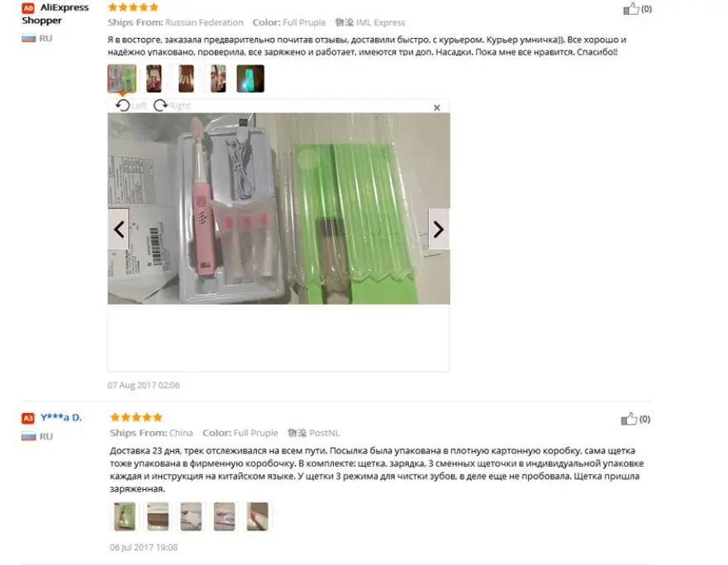
Task: Show the next review photo arrow
Action: coord(438,230)
